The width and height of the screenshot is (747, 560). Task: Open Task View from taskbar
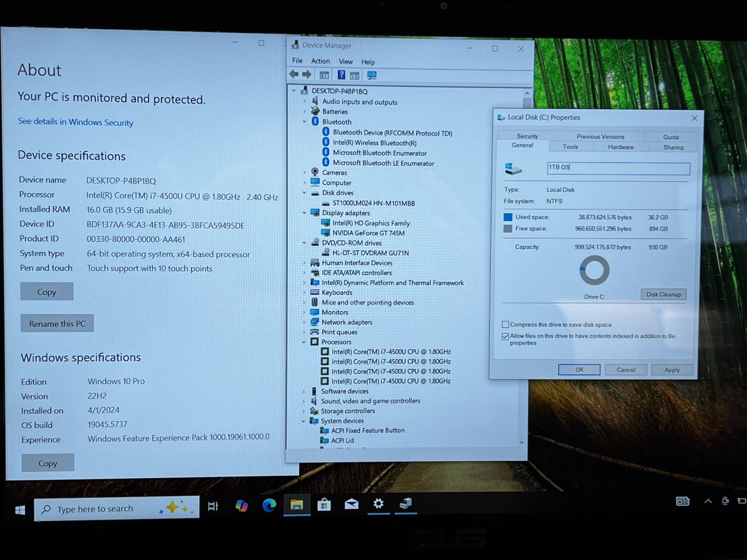click(x=213, y=506)
